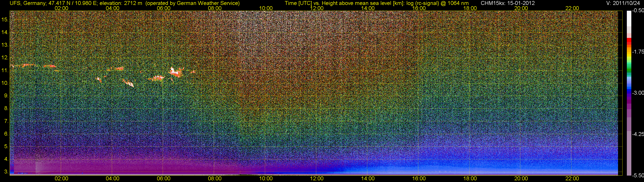Select "10:00" on the upper time axis
The image size is (644, 182).
click(266, 8)
